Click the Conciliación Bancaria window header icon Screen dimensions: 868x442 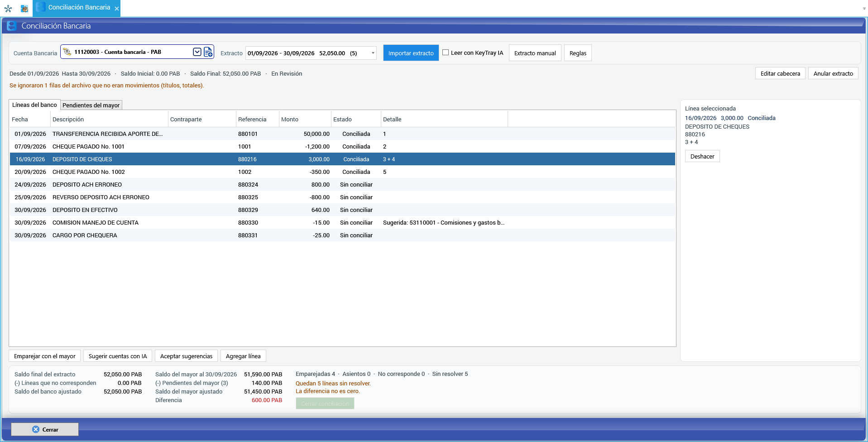coord(12,26)
